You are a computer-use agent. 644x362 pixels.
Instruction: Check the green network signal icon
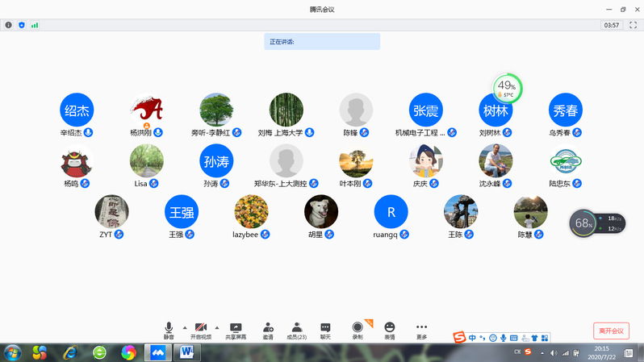click(x=35, y=25)
